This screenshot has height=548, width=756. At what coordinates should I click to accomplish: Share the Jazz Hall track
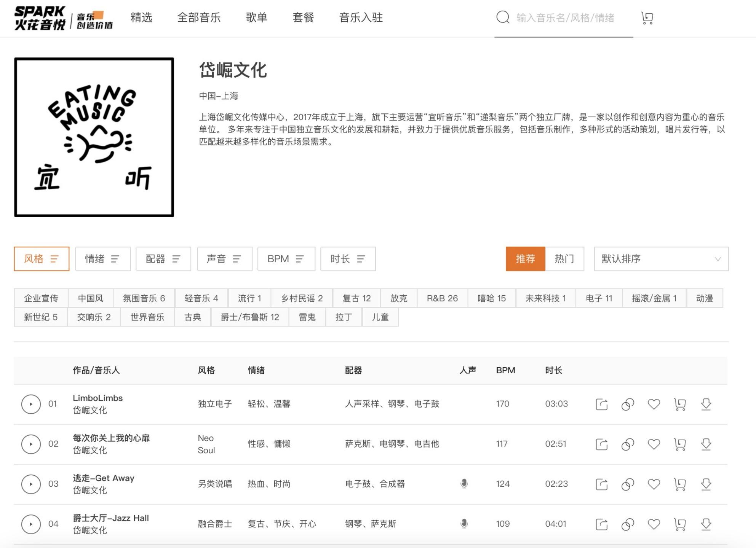coord(601,524)
